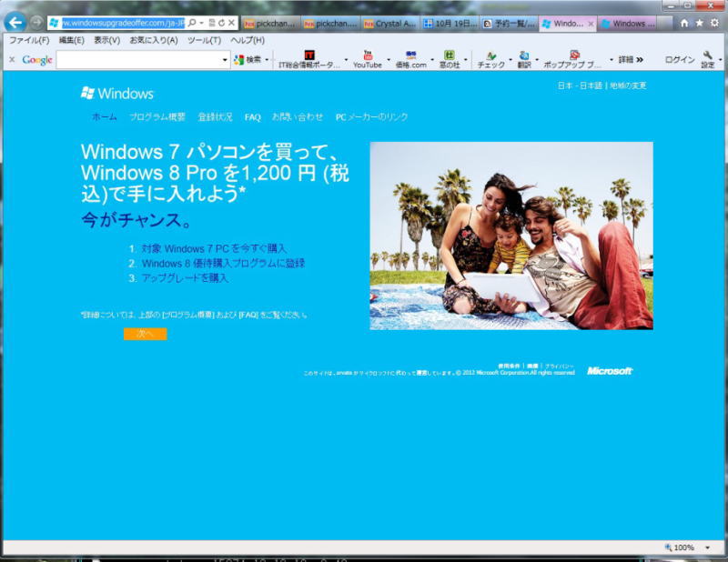Open Favorites with the star icon
This screenshot has height=562, width=728.
[699, 23]
